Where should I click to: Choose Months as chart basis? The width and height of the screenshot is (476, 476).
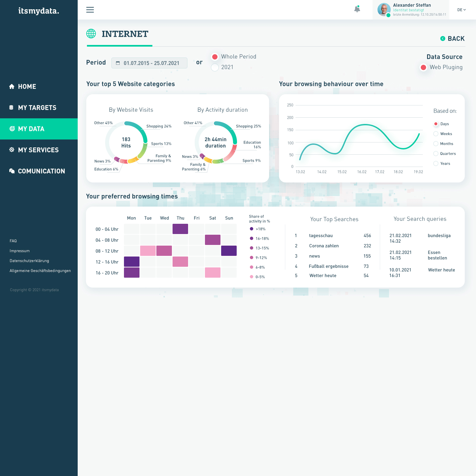click(436, 144)
